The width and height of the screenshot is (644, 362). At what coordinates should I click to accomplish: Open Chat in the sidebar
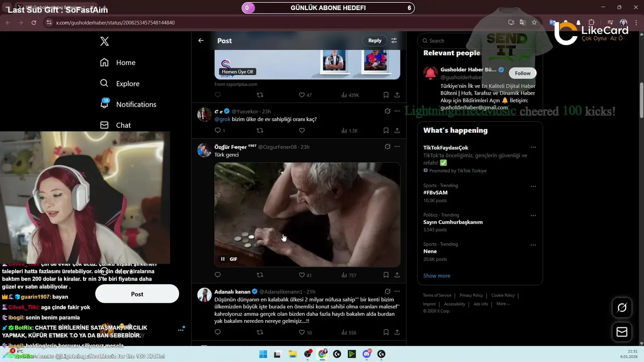115,125
